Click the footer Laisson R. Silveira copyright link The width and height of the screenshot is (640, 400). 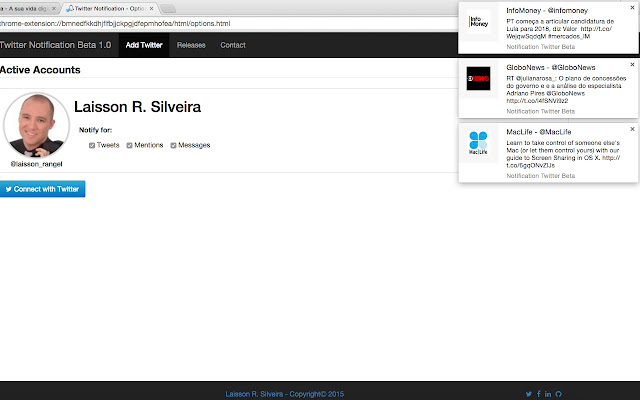(x=284, y=394)
